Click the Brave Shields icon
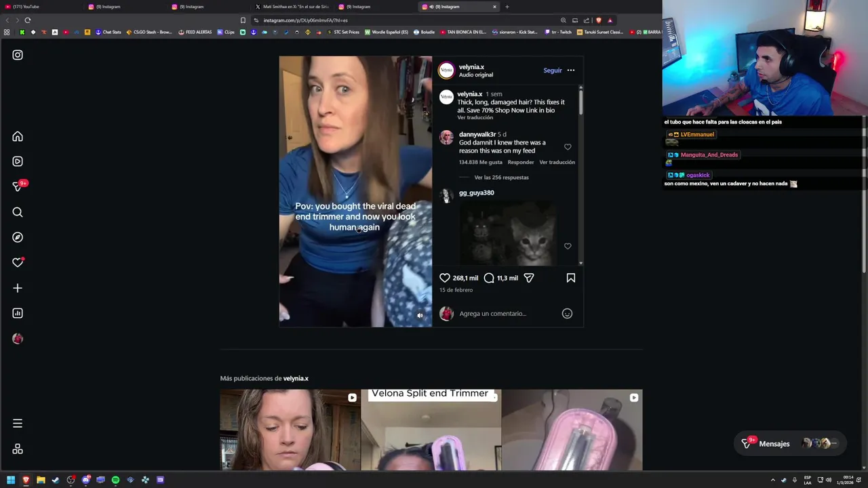The height and width of the screenshot is (488, 868). pyautogui.click(x=598, y=20)
